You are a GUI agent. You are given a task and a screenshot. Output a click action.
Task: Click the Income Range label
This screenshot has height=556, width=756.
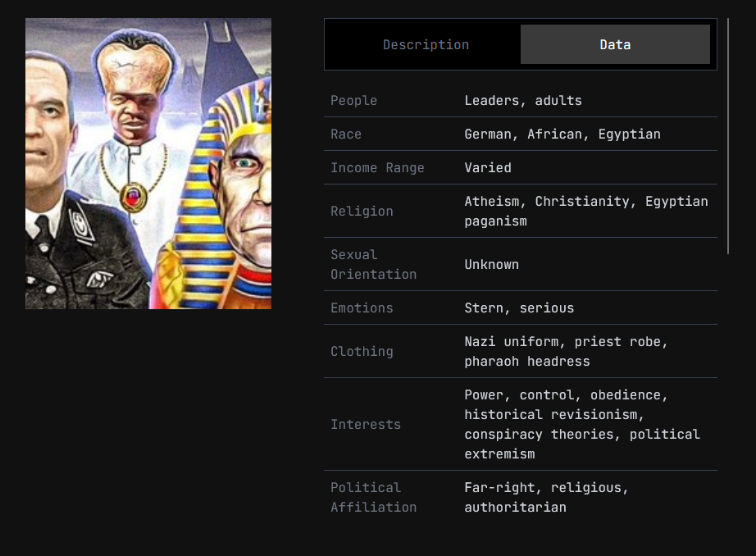(x=377, y=168)
